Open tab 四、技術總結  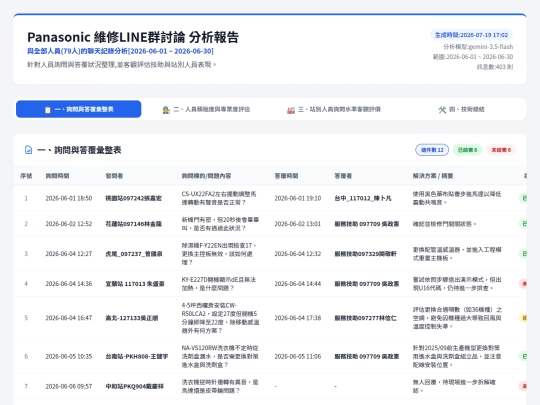461,109
